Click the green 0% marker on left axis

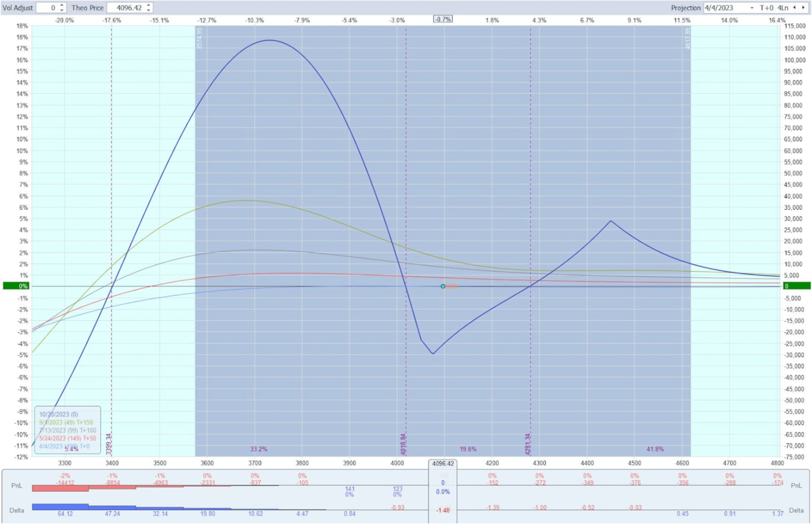[15, 286]
